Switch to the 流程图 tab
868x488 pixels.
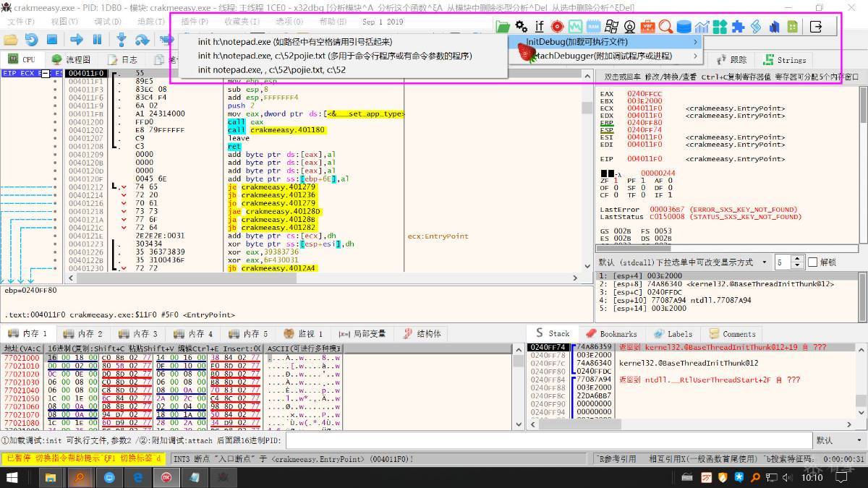[x=71, y=59]
